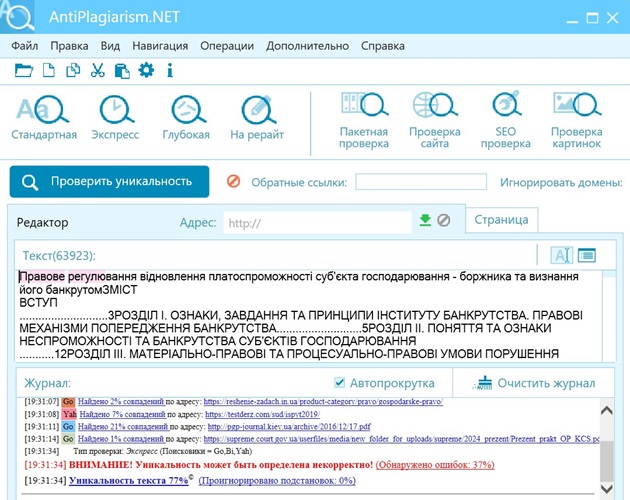Load page with the green download arrow

click(x=425, y=220)
